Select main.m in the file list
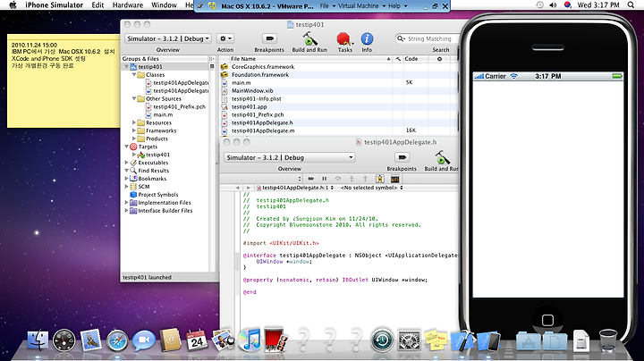The width and height of the screenshot is (644, 361). tap(241, 82)
